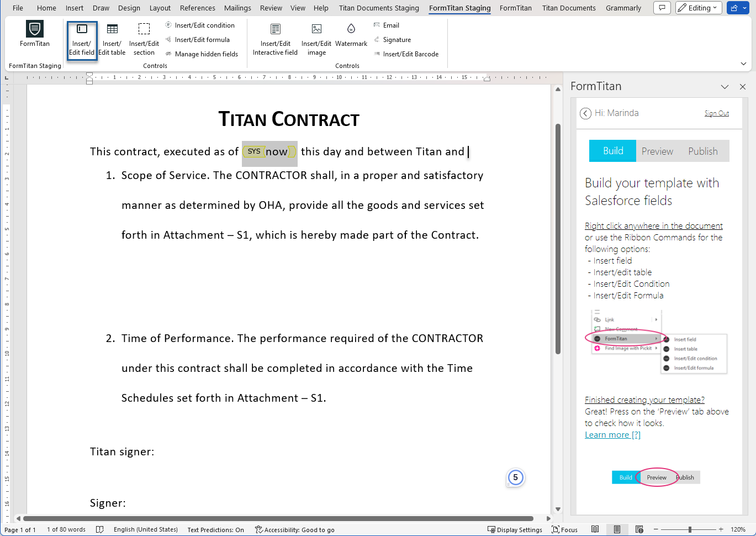
Task: Open the Comments button in title area
Action: [x=662, y=8]
